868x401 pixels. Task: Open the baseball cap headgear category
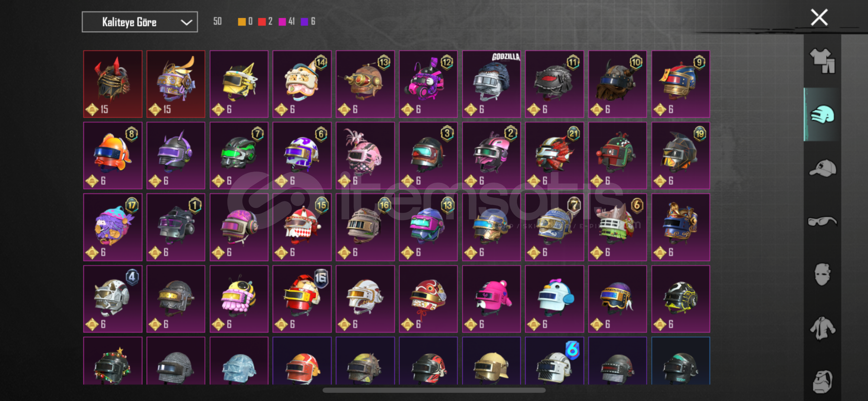tap(822, 168)
